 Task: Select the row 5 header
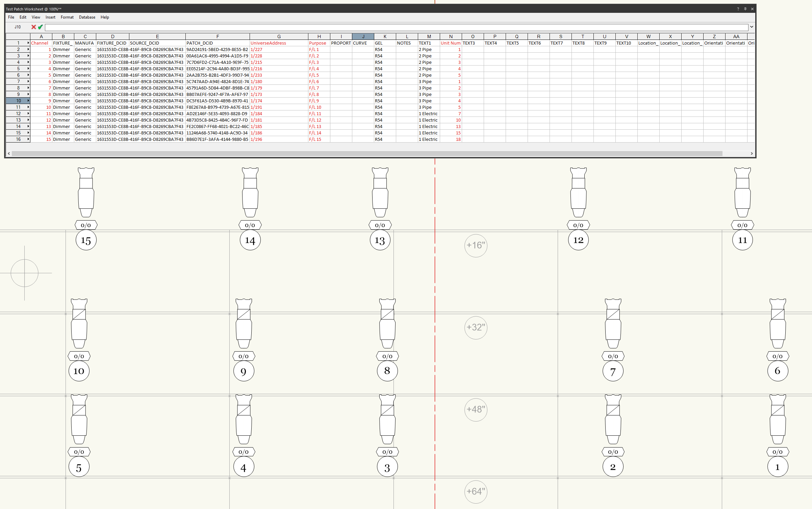click(18, 69)
